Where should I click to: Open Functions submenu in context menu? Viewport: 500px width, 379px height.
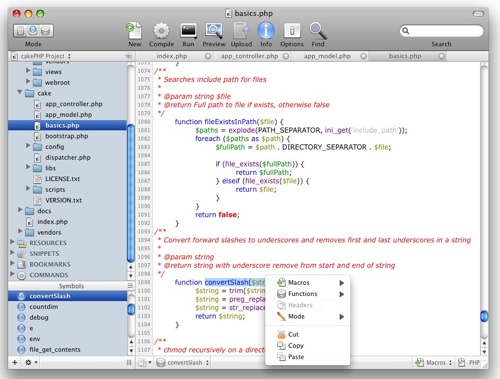click(x=308, y=294)
